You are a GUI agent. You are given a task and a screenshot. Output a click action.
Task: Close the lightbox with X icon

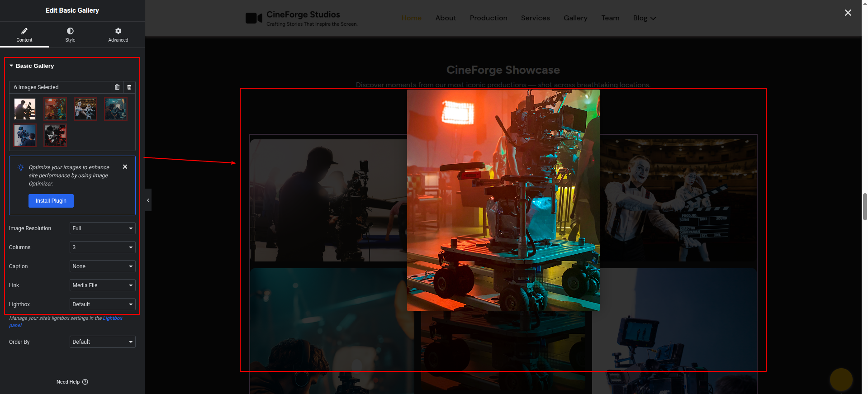[848, 13]
